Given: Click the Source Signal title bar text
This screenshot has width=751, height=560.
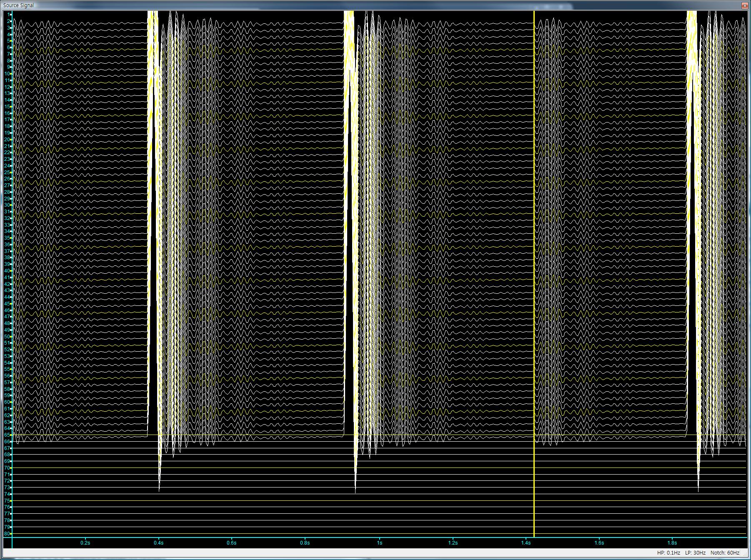Looking at the screenshot, I should [18, 5].
